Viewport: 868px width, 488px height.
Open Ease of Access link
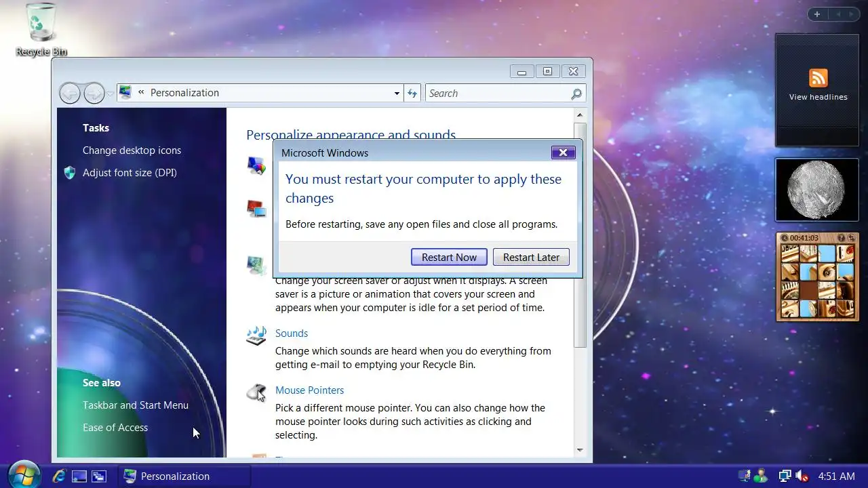[x=115, y=428]
